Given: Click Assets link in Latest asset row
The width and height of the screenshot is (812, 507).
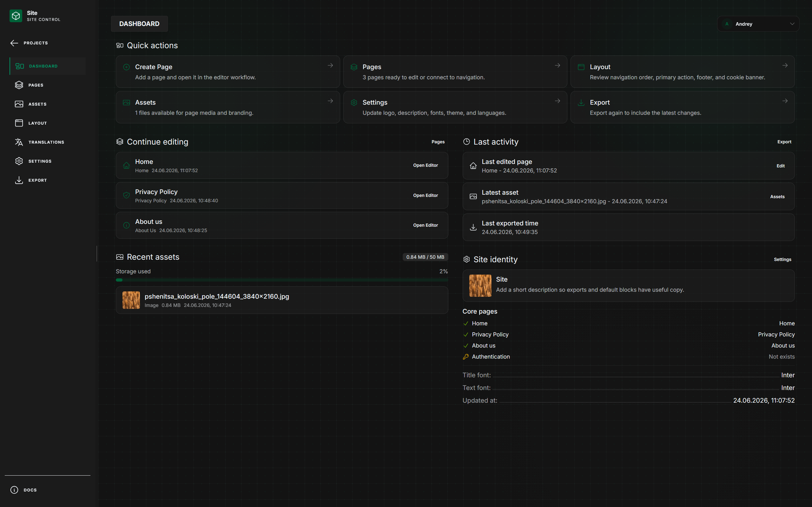Looking at the screenshot, I should (777, 197).
